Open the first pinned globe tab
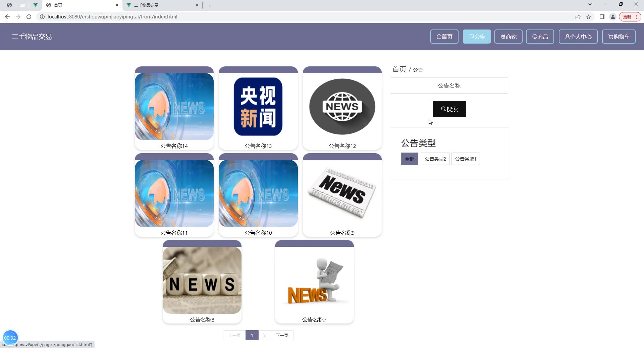This screenshot has height=348, width=644. click(x=9, y=5)
